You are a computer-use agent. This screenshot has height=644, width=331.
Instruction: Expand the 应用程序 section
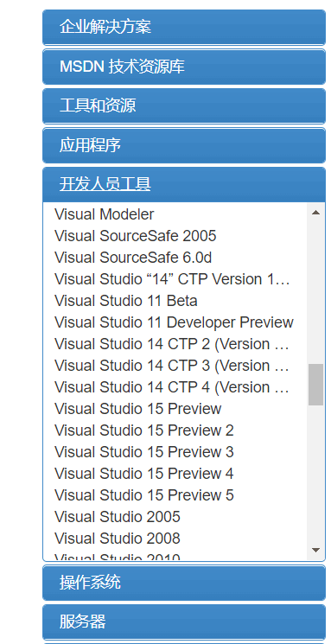coord(184,146)
